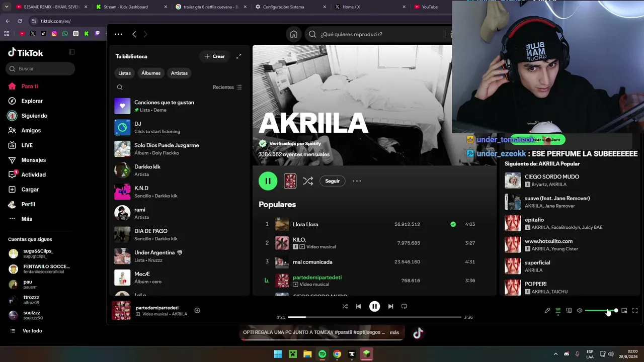Open Spotify miniplayer
This screenshot has height=362, width=644.
point(624,311)
